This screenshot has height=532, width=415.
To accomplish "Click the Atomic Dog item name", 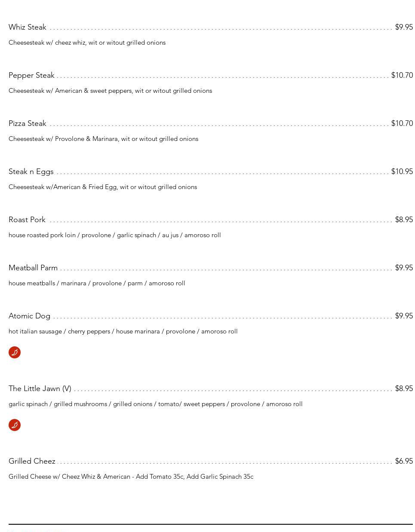I will pos(29,316).
